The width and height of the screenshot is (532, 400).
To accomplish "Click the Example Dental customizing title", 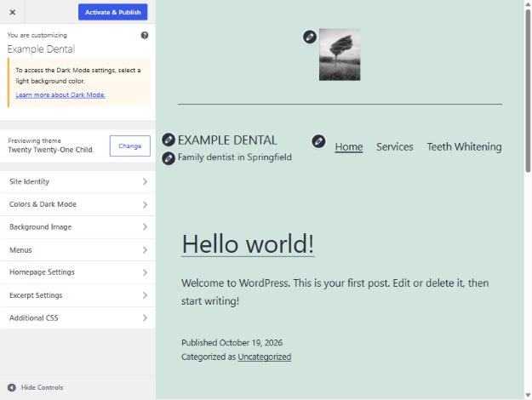I will tap(41, 49).
